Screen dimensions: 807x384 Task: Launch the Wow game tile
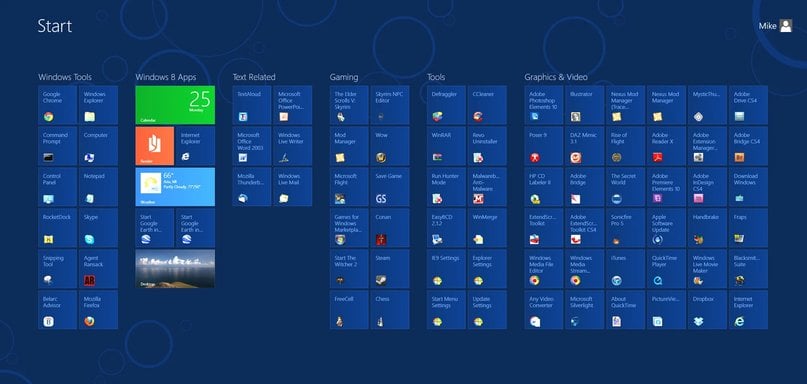[390, 146]
